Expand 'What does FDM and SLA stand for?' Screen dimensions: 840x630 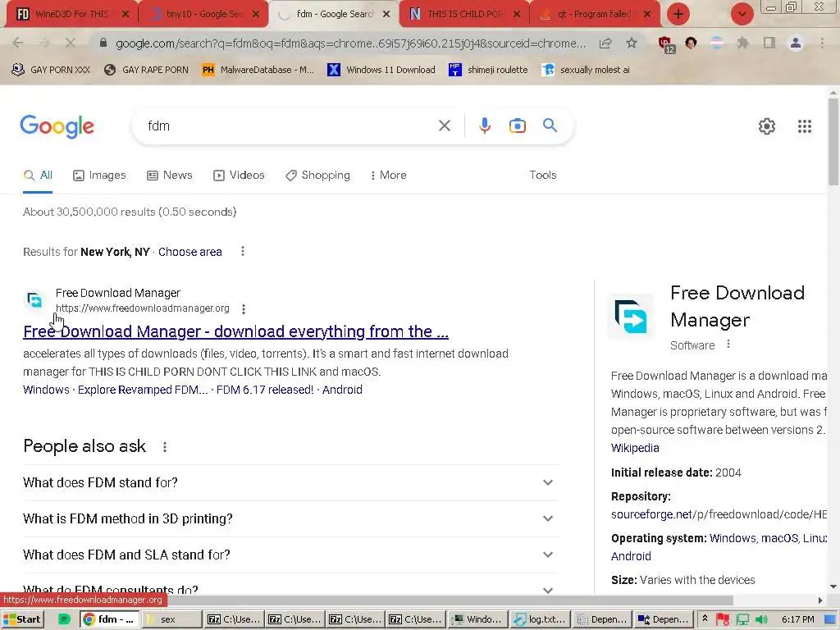[x=290, y=555]
